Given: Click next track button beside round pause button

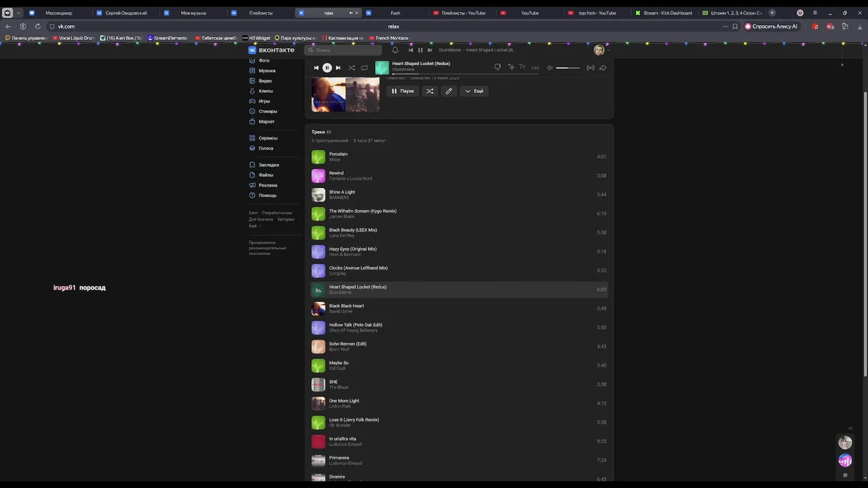Looking at the screenshot, I should 338,68.
